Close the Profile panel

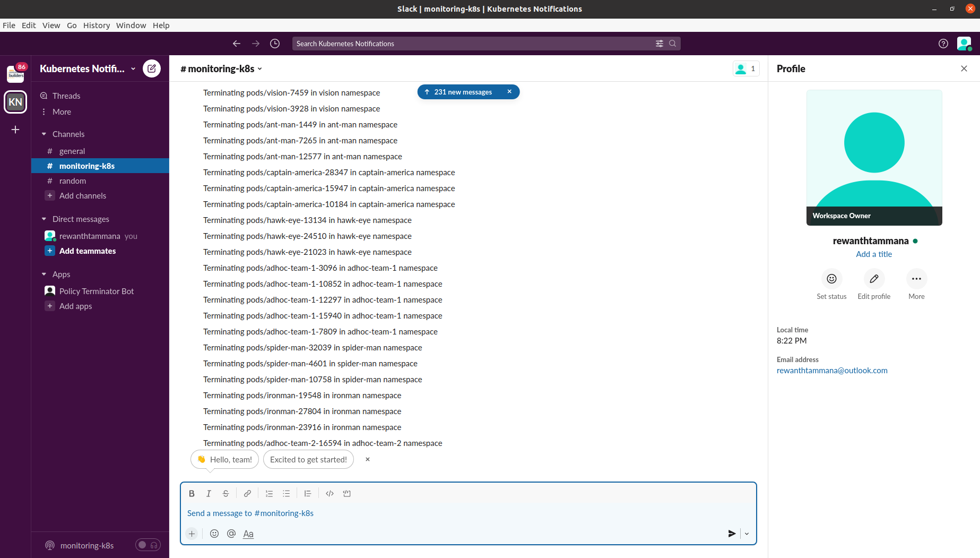(x=964, y=68)
